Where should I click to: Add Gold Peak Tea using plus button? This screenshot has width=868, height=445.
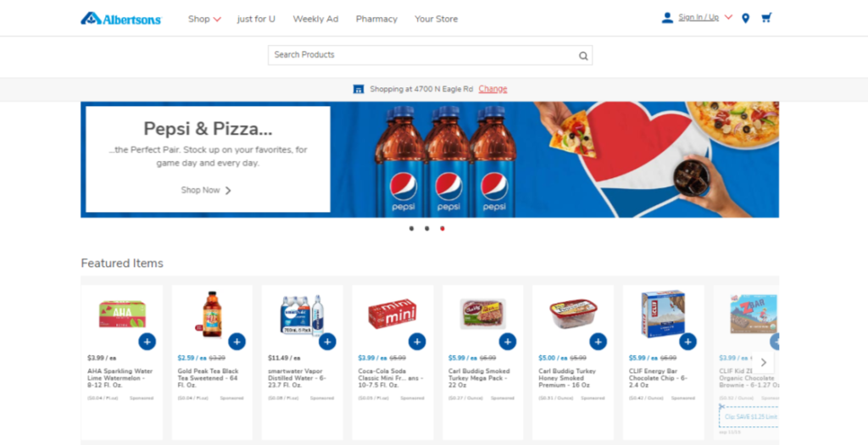(237, 342)
